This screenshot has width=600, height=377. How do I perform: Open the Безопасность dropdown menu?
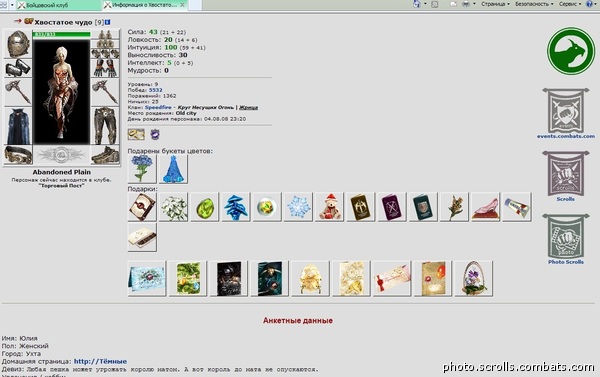pyautogui.click(x=534, y=4)
